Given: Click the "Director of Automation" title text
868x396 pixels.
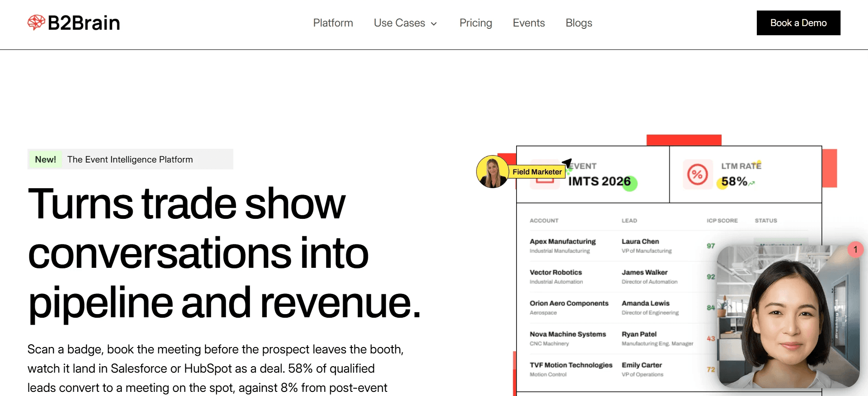Looking at the screenshot, I should (x=650, y=282).
